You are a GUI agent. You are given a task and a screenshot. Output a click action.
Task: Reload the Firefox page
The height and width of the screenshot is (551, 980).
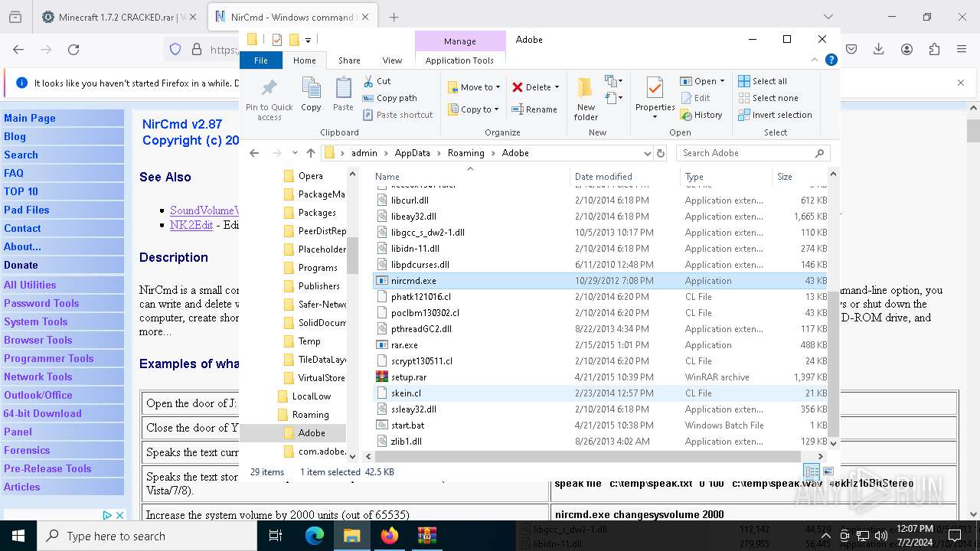[x=73, y=50]
